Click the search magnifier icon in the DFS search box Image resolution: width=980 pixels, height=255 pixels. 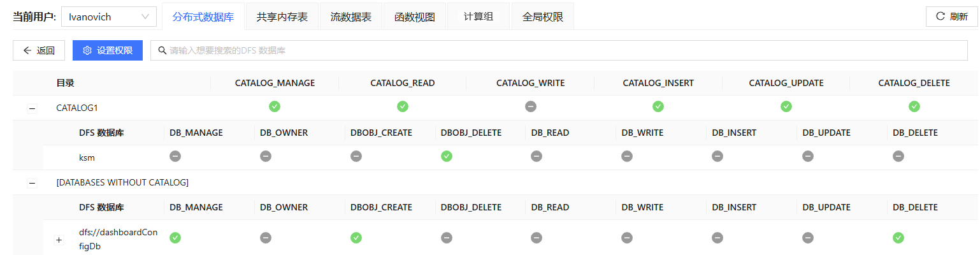click(x=162, y=50)
